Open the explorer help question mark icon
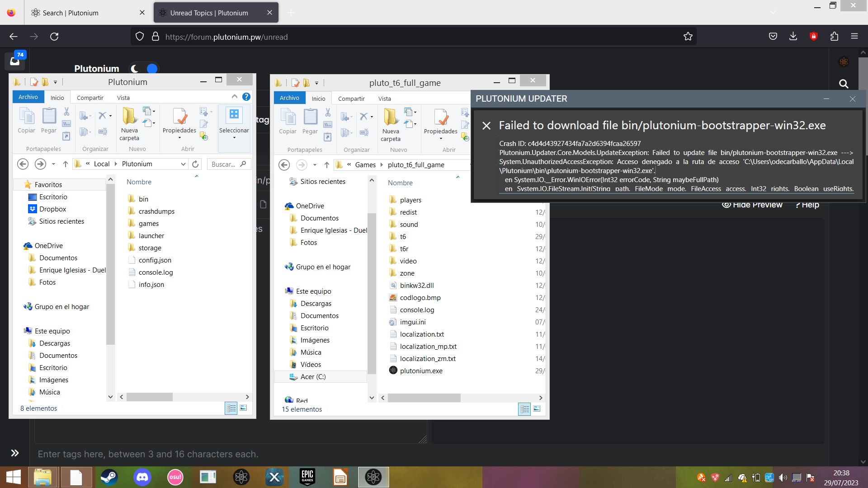The width and height of the screenshot is (868, 488). pos(246,97)
